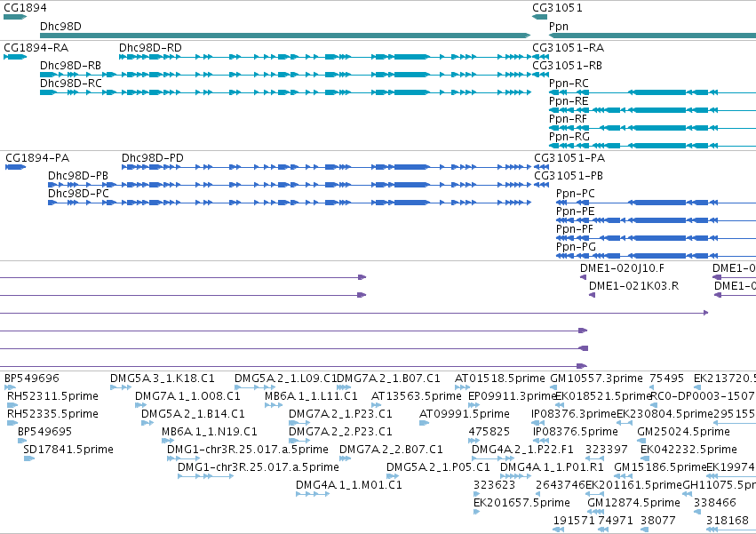This screenshot has width=756, height=534.
Task: Click the DMG5A2_1.P05.C1 label
Action: [438, 468]
